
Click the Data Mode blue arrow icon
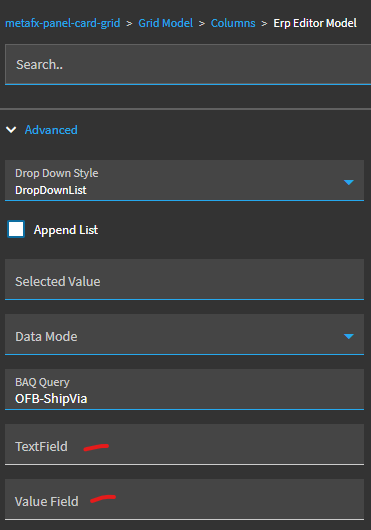[x=348, y=336]
